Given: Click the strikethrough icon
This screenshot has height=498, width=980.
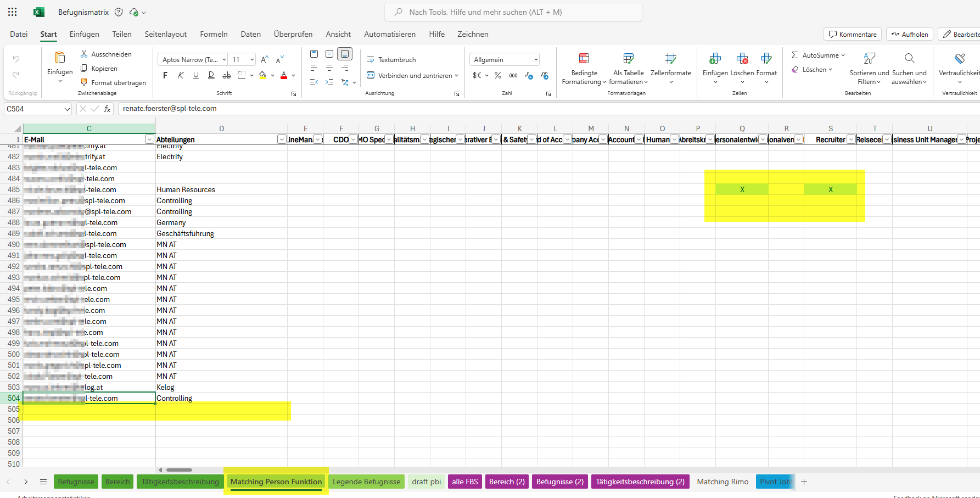Looking at the screenshot, I should coord(227,75).
